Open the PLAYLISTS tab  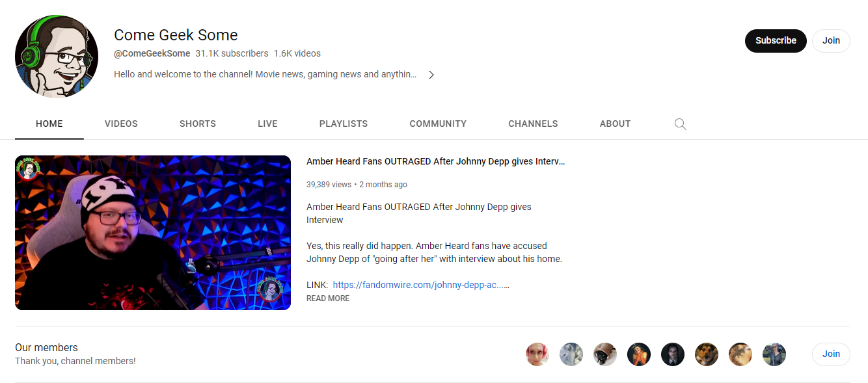click(x=344, y=124)
